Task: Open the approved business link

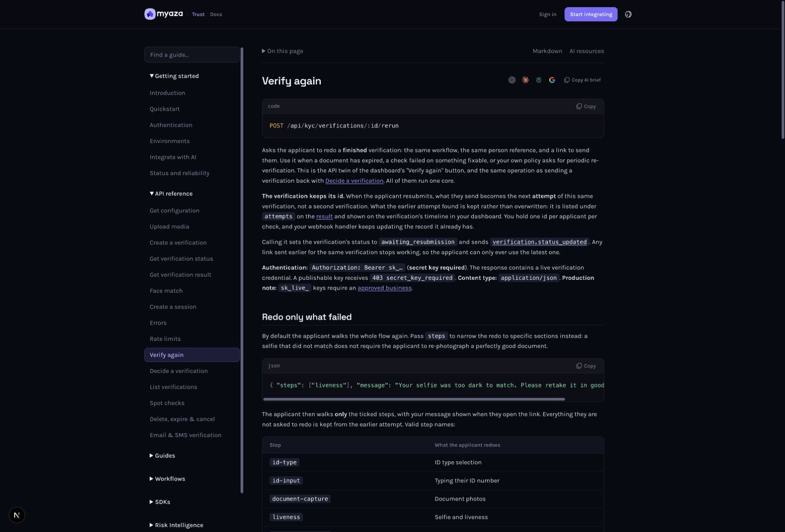Action: pos(384,288)
